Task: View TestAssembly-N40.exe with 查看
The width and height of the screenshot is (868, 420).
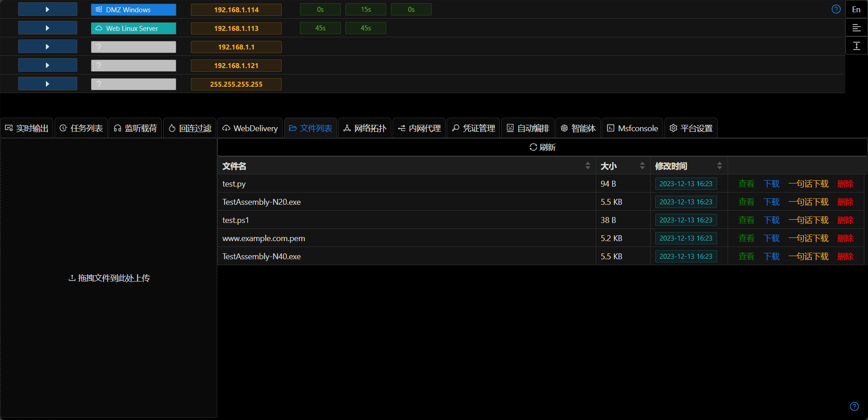Action: coord(746,256)
